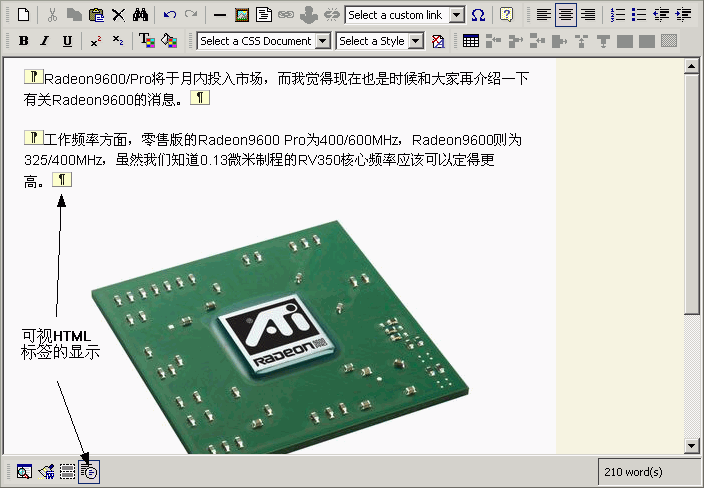Open find with the binoculars icon
Screen dimensions: 704x488
pyautogui.click(x=140, y=15)
